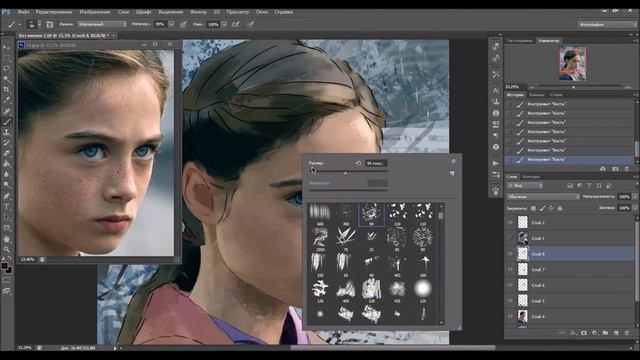640x360 pixels.
Task: Open the Opacity value dropdown arrow
Action: coord(171,24)
